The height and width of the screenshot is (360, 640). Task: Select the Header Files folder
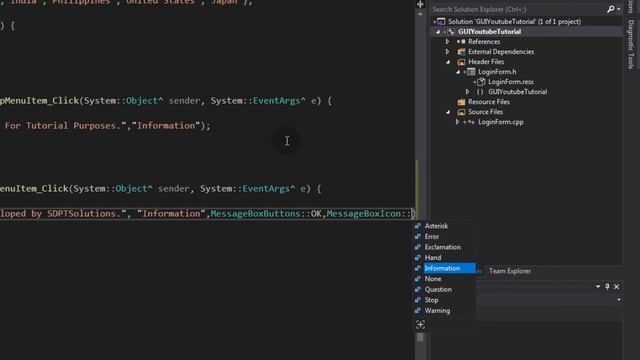tap(486, 62)
